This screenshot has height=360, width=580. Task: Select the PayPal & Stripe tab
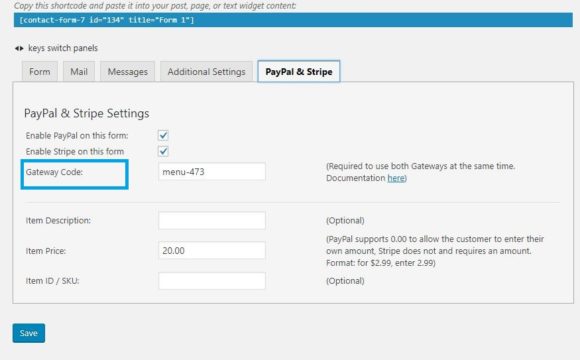(x=299, y=71)
